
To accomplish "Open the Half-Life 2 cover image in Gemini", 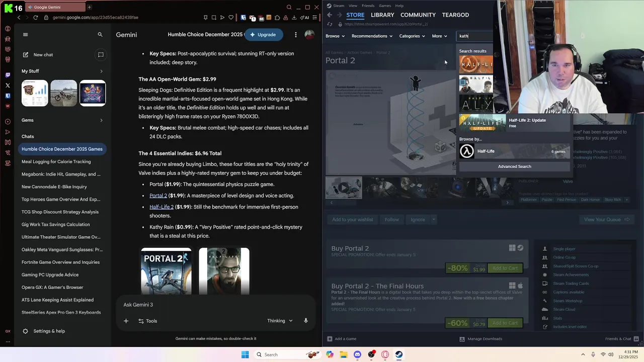I will pyautogui.click(x=224, y=271).
